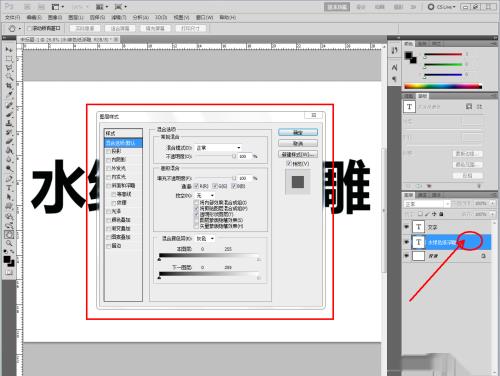Open the collapsed Character panel icon

click(x=395, y=68)
